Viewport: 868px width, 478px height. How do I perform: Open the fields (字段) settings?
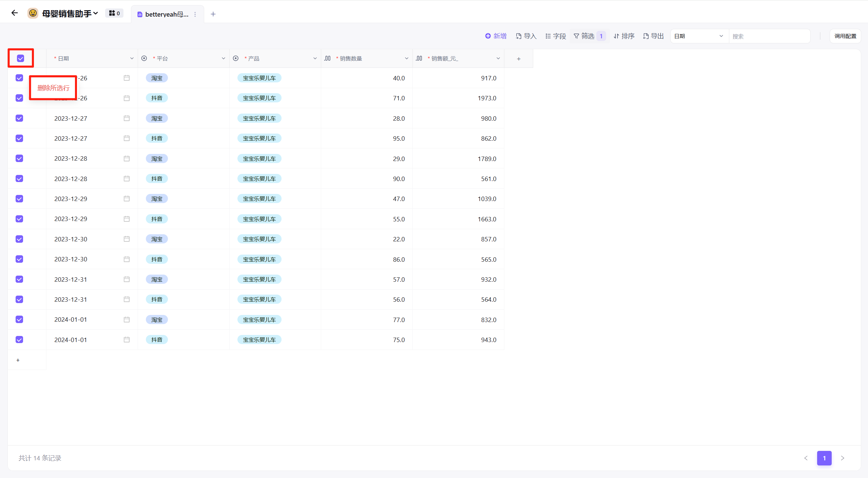(556, 36)
